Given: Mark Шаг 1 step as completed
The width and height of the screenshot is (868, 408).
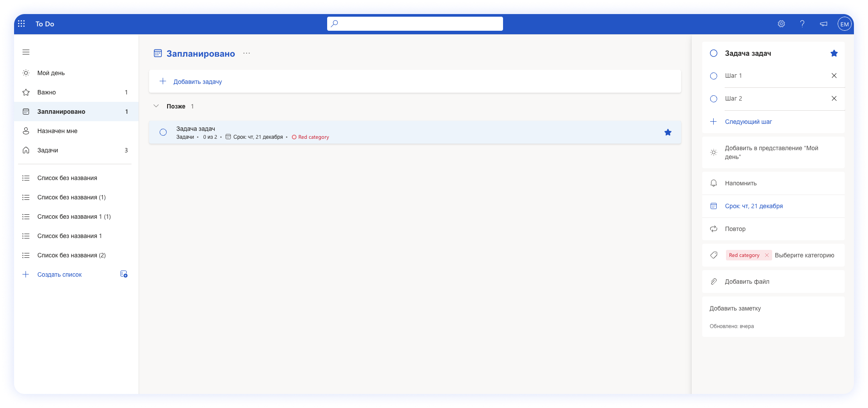Looking at the screenshot, I should point(714,76).
